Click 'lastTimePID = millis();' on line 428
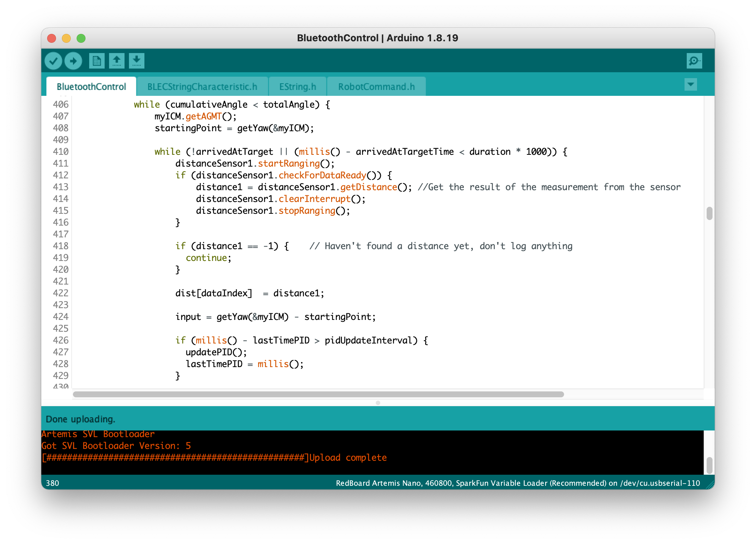Viewport: 756px width, 544px height. 245,364
